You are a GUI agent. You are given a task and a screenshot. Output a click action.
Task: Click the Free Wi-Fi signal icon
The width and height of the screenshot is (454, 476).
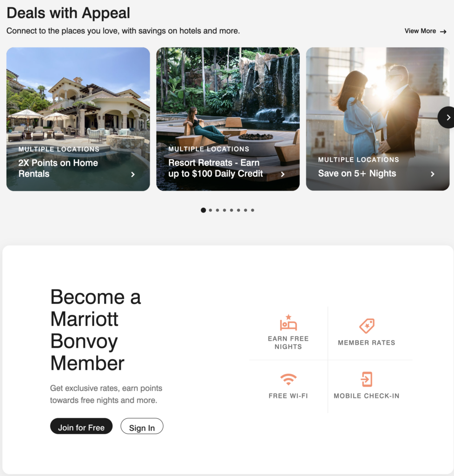pyautogui.click(x=288, y=379)
